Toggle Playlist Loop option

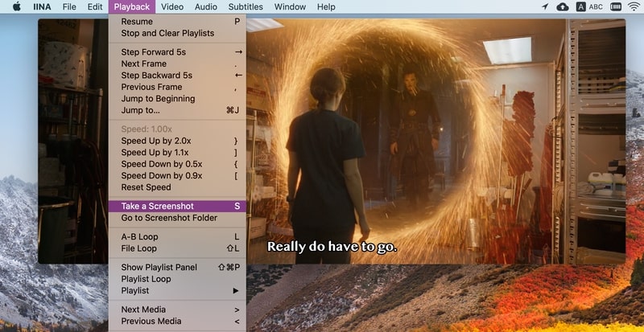tap(177, 279)
